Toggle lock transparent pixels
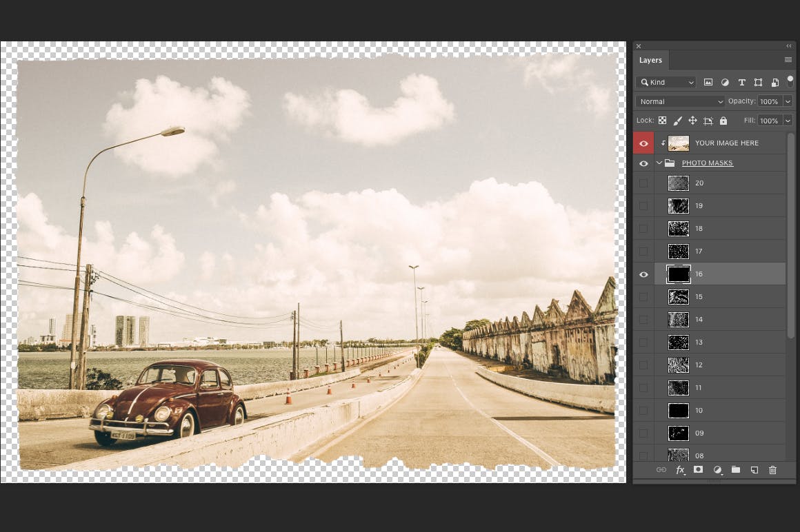Screen dimensions: 800x532 [662, 121]
